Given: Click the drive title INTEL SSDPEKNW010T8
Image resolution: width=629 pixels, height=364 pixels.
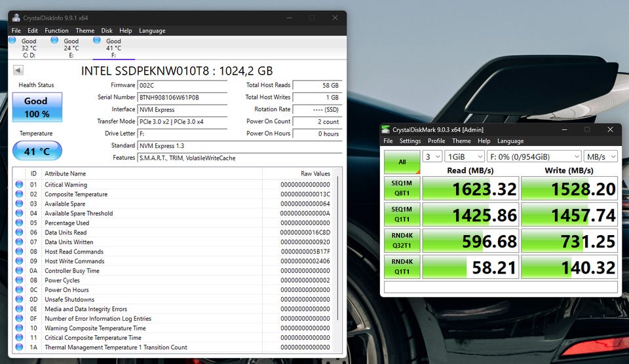Looking at the screenshot, I should [x=177, y=71].
